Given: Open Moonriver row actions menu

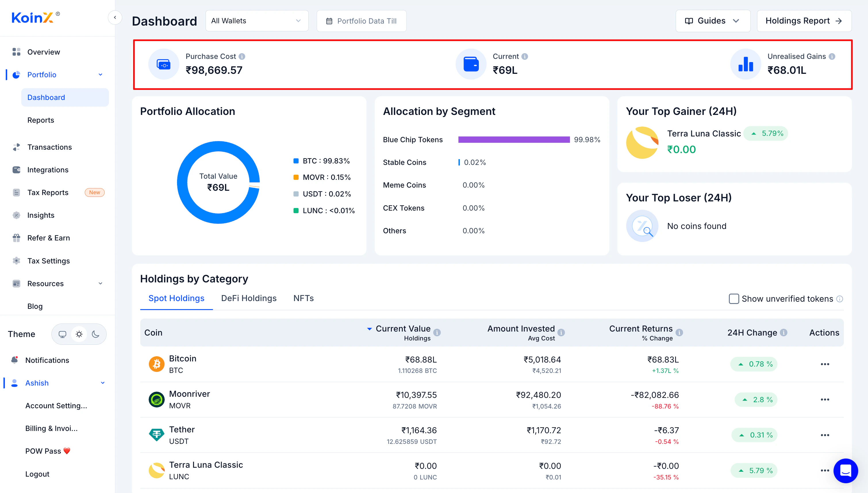Looking at the screenshot, I should [825, 400].
